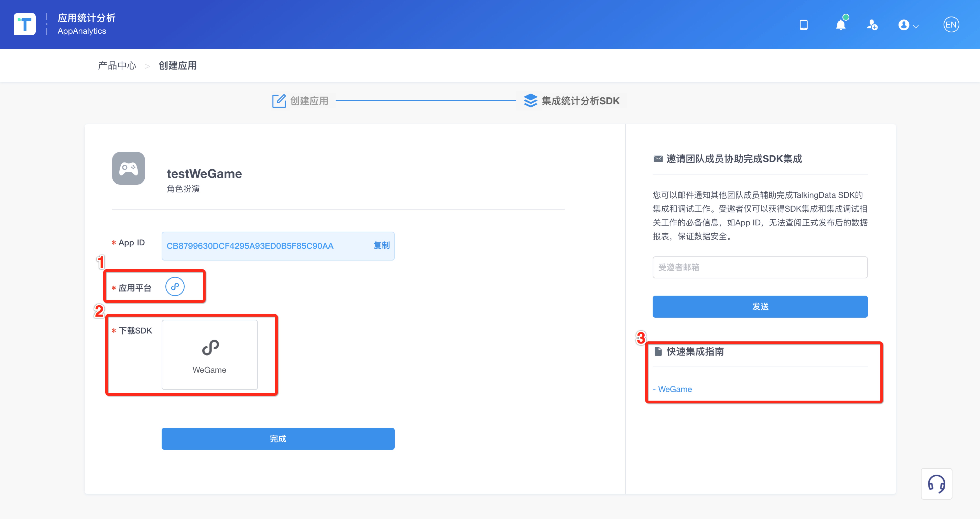Open the mobile device icon in header
980x519 pixels.
point(803,25)
